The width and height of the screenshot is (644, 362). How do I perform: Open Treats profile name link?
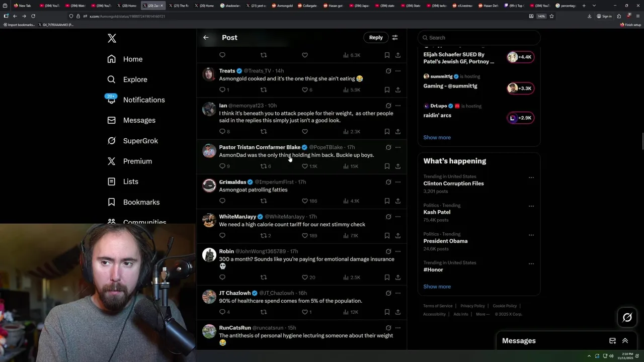click(x=227, y=71)
